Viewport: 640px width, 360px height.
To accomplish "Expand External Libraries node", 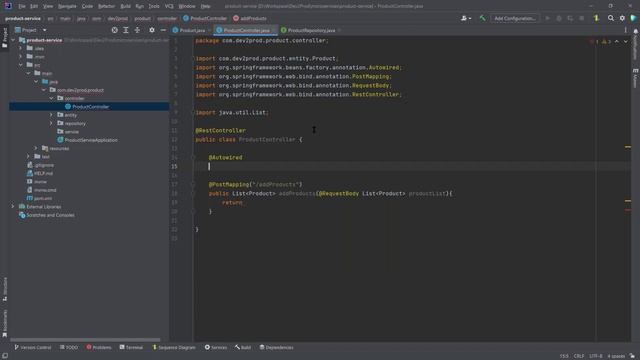I will [13, 207].
